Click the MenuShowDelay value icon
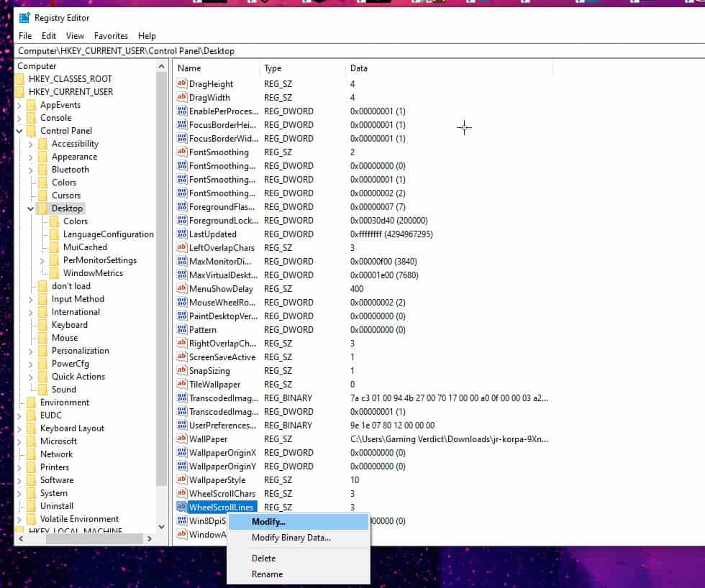Screen dimensions: 705x588 tap(181, 289)
